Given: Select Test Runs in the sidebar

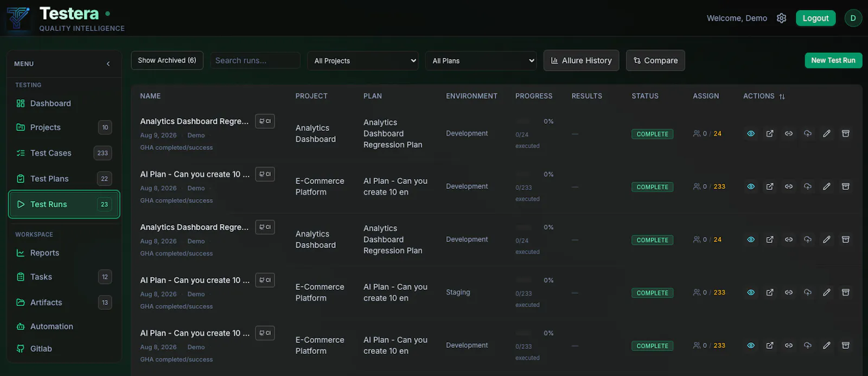Looking at the screenshot, I should [64, 204].
